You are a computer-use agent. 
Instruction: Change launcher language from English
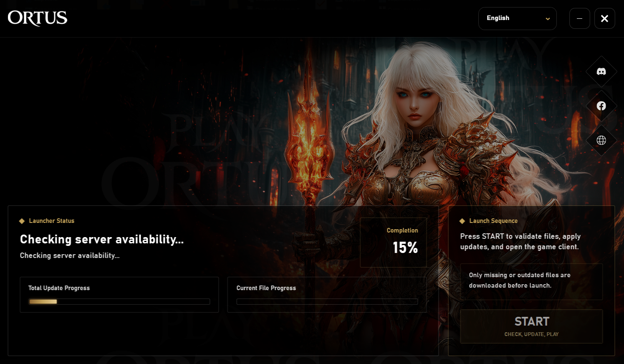517,18
